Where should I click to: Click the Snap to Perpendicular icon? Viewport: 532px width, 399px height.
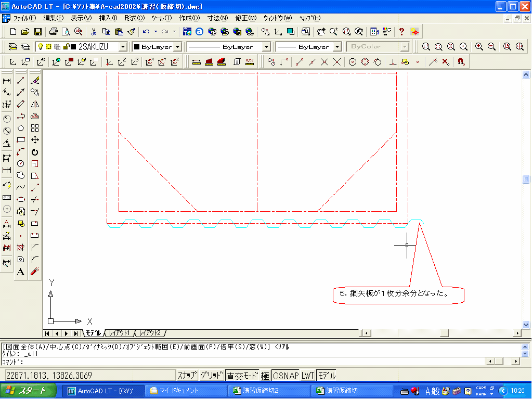coord(392,62)
